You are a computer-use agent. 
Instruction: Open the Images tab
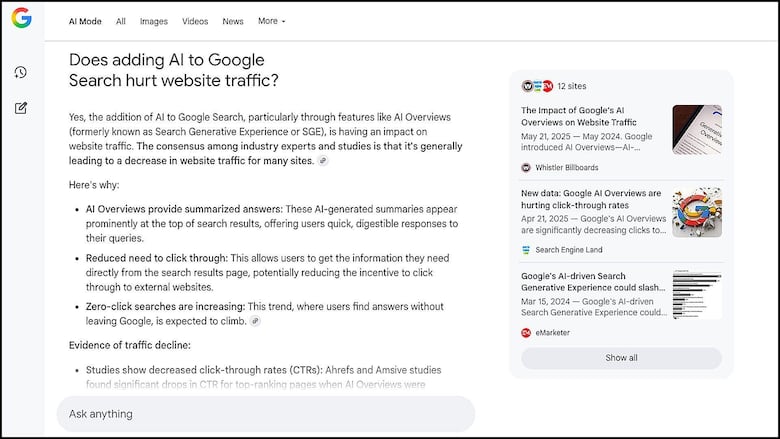pyautogui.click(x=154, y=21)
